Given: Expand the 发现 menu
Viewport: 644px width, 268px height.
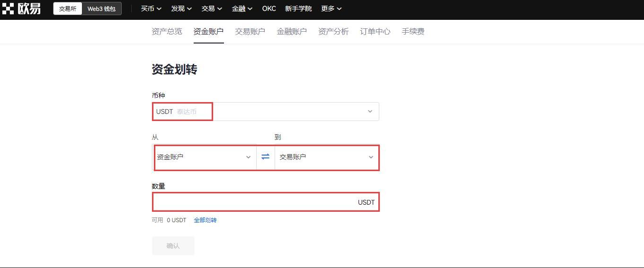Looking at the screenshot, I should (x=181, y=9).
